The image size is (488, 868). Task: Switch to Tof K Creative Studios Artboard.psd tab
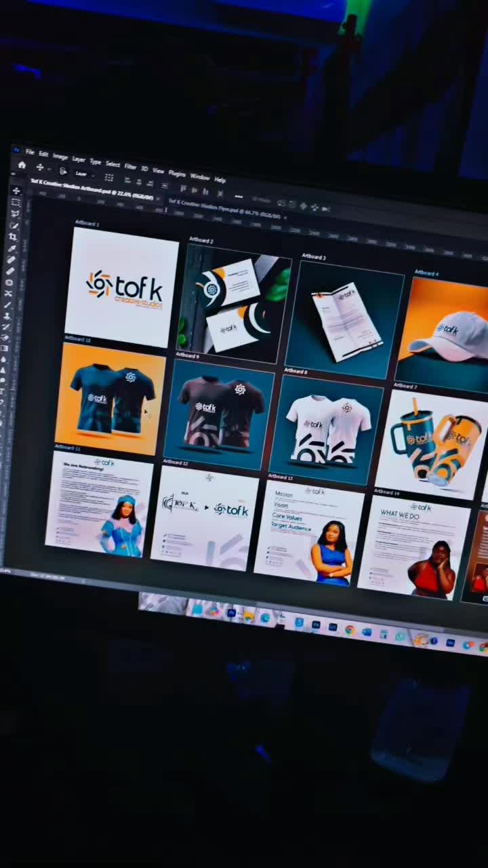tap(88, 187)
